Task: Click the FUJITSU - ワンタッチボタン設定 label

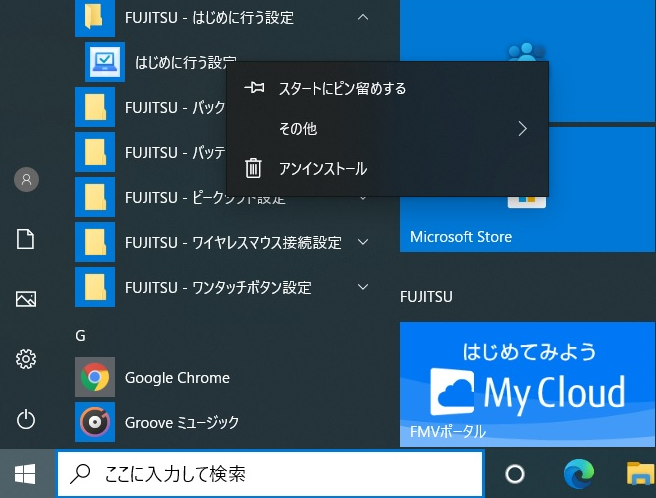Action: (x=218, y=288)
